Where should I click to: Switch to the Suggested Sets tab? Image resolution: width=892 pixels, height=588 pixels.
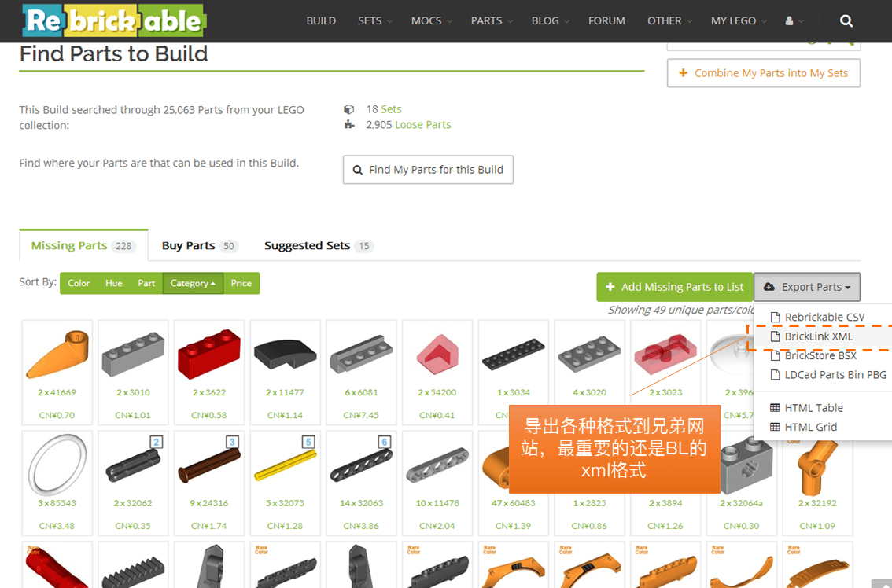(318, 246)
